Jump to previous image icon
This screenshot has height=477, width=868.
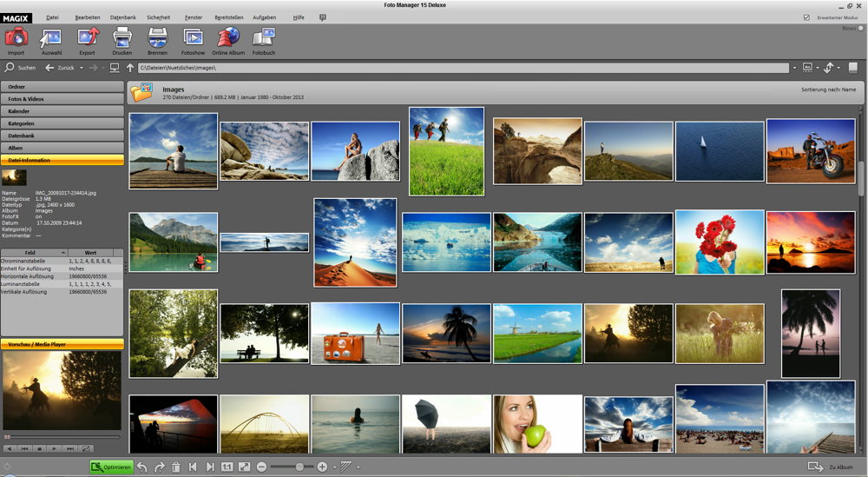click(x=193, y=467)
